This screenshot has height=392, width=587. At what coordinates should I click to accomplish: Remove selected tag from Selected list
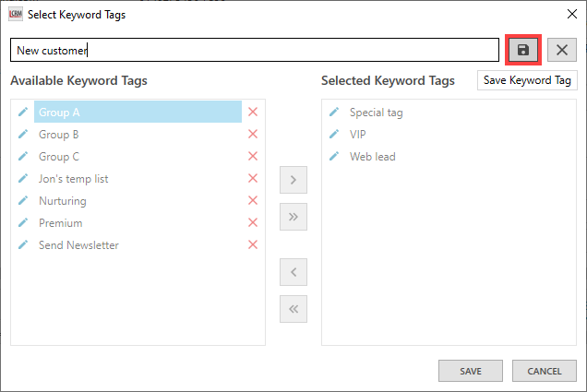[x=293, y=272]
